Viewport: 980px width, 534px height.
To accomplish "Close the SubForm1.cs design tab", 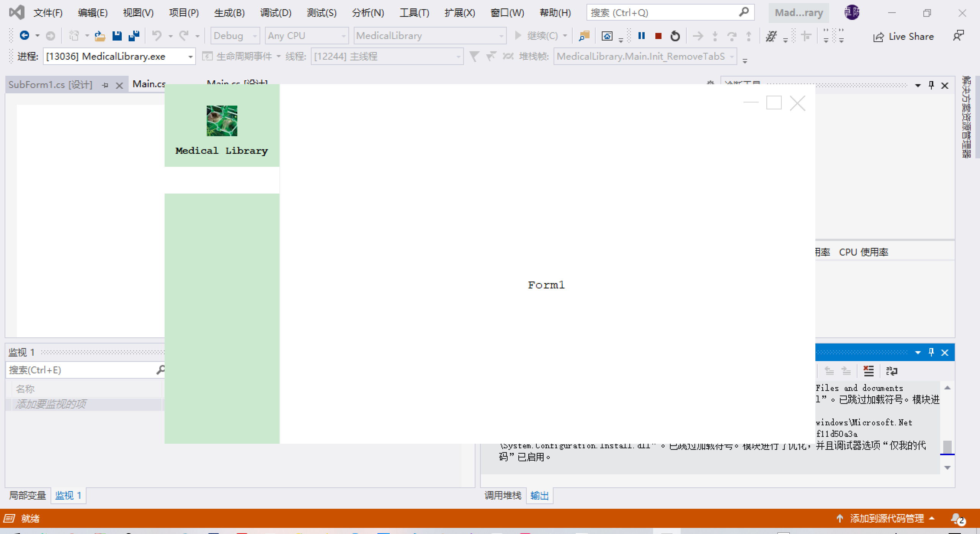I will (119, 85).
